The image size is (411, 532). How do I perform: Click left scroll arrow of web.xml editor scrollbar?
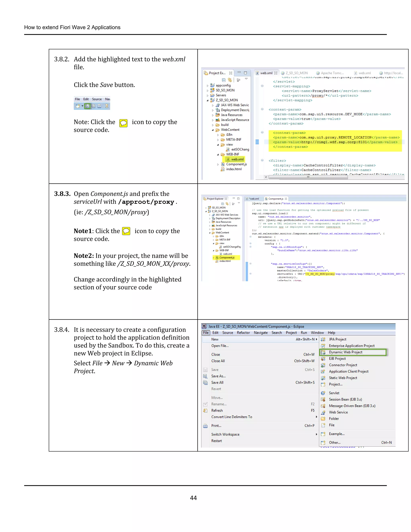pyautogui.click(x=266, y=177)
